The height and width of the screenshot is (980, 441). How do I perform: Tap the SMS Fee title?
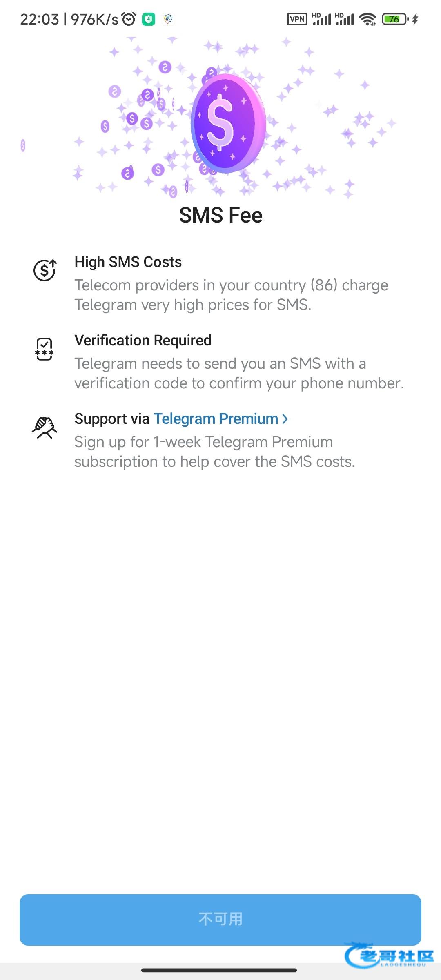(220, 215)
